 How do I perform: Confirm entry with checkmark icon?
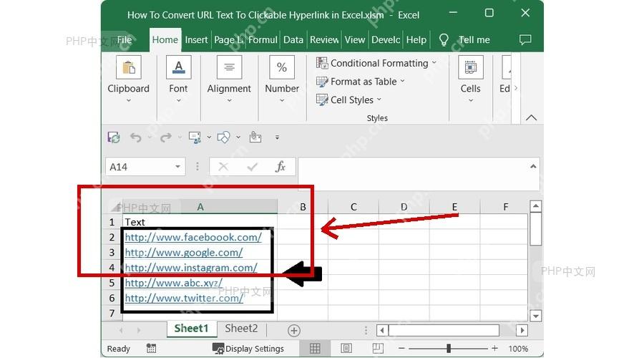point(252,166)
